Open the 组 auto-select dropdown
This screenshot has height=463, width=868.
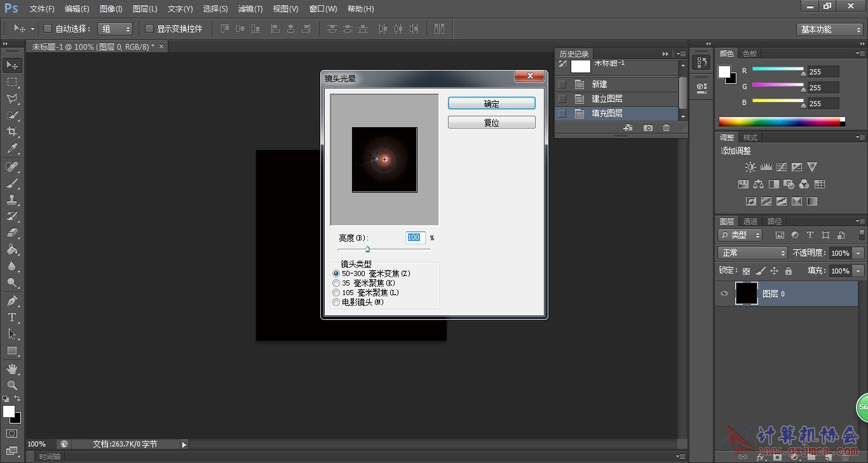[115, 29]
